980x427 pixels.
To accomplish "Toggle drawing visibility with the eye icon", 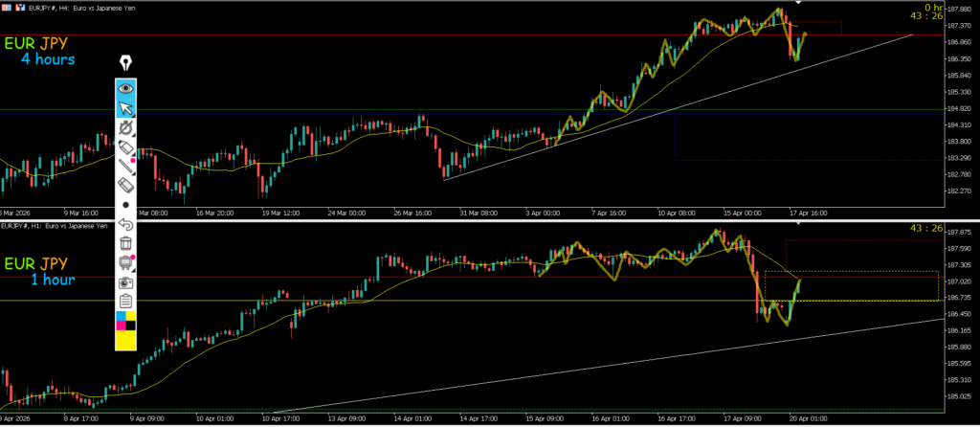I will tap(126, 89).
